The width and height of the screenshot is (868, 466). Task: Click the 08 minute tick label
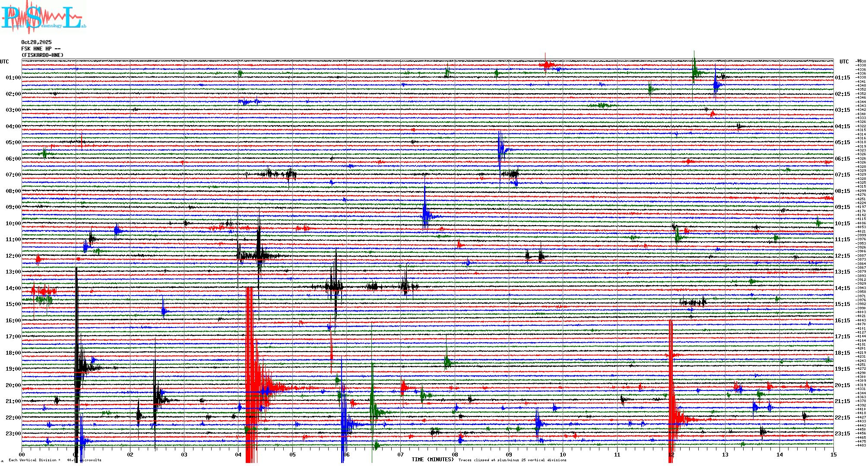click(455, 454)
